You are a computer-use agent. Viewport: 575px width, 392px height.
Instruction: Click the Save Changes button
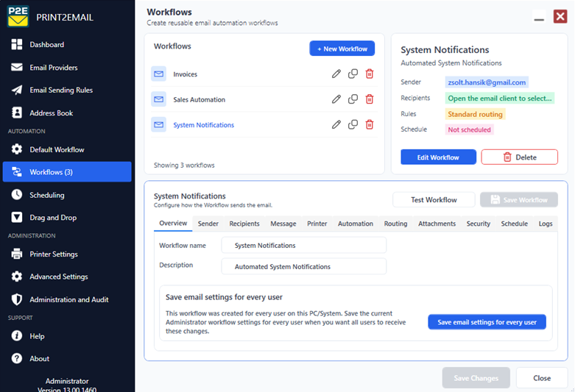point(476,378)
